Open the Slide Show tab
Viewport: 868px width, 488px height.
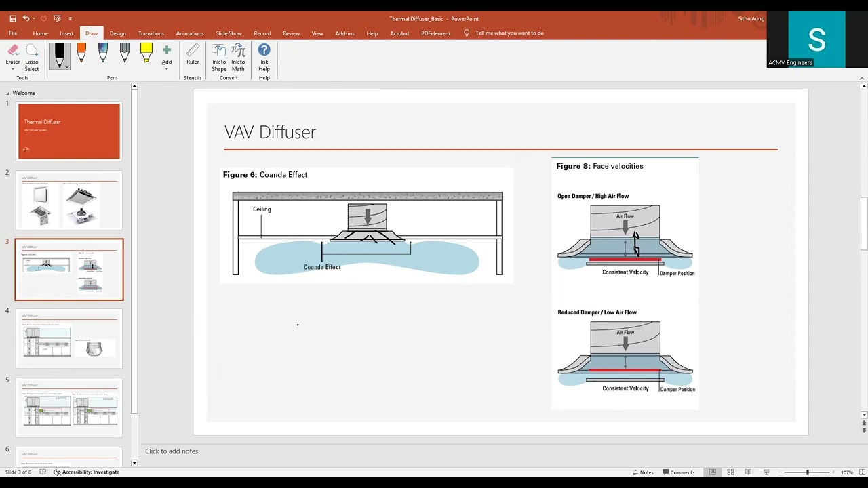pos(229,33)
